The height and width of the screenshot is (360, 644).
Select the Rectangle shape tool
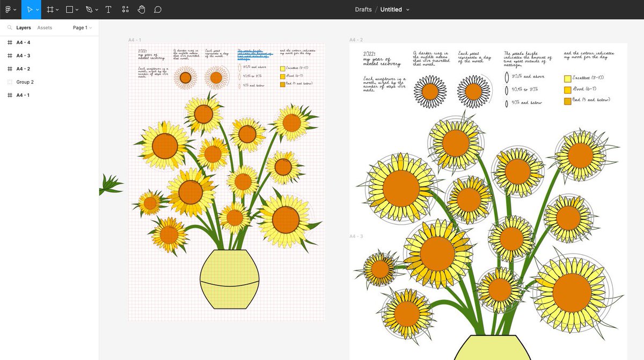pyautogui.click(x=70, y=10)
